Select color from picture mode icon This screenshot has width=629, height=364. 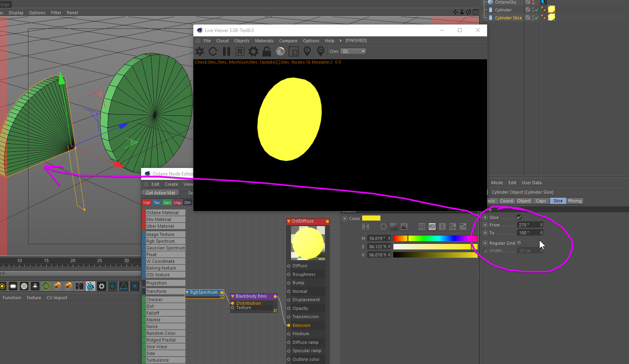coord(404,226)
